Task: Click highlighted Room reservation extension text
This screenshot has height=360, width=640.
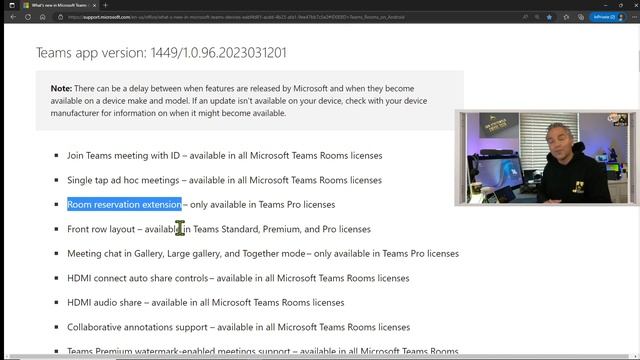Action: [x=124, y=204]
